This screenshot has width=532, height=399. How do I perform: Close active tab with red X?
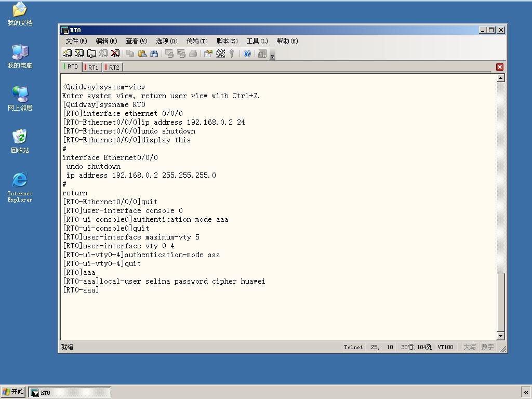(x=499, y=67)
